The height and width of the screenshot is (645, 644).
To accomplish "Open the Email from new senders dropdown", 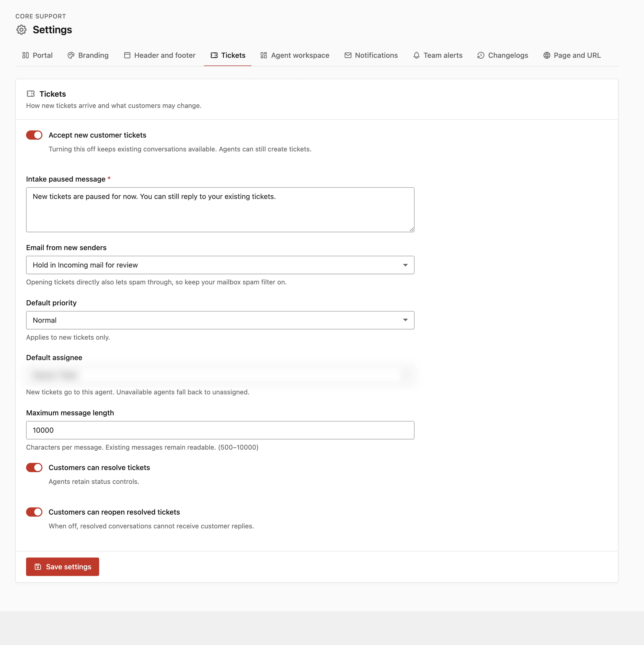I will point(220,265).
